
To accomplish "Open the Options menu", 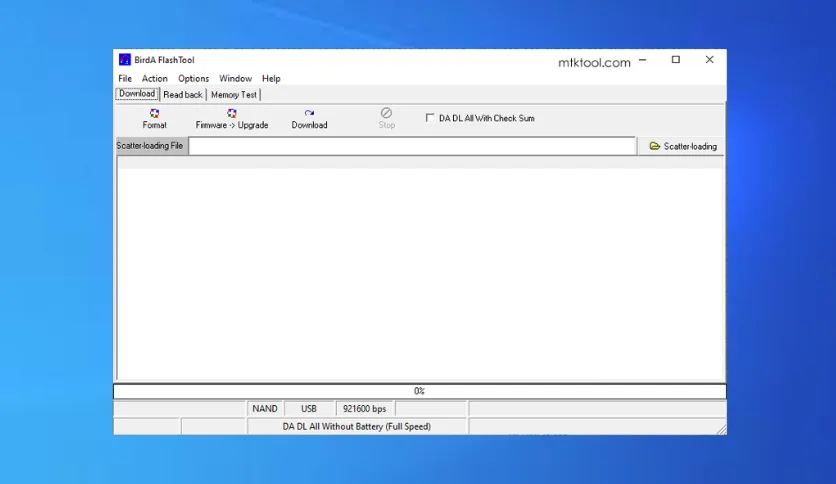I will click(194, 78).
